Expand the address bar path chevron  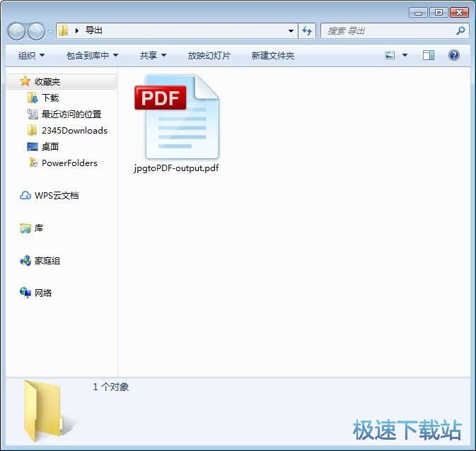click(x=77, y=30)
